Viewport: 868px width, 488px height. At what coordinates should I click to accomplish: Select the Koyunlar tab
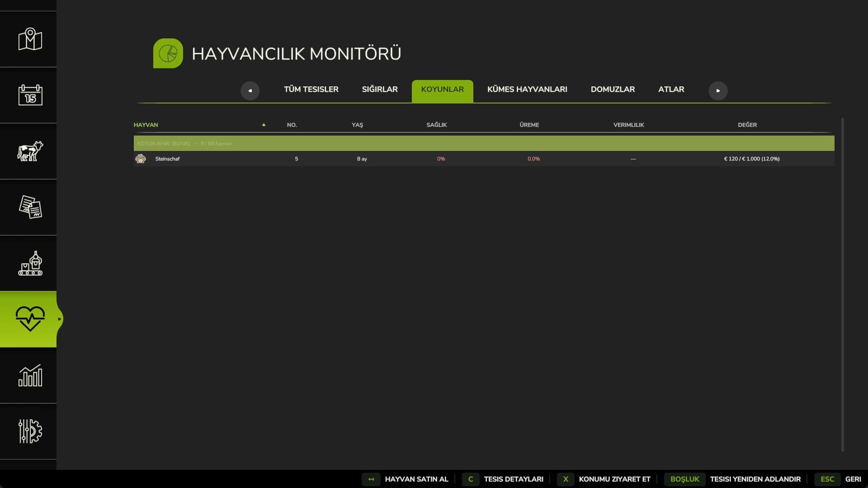tap(442, 91)
